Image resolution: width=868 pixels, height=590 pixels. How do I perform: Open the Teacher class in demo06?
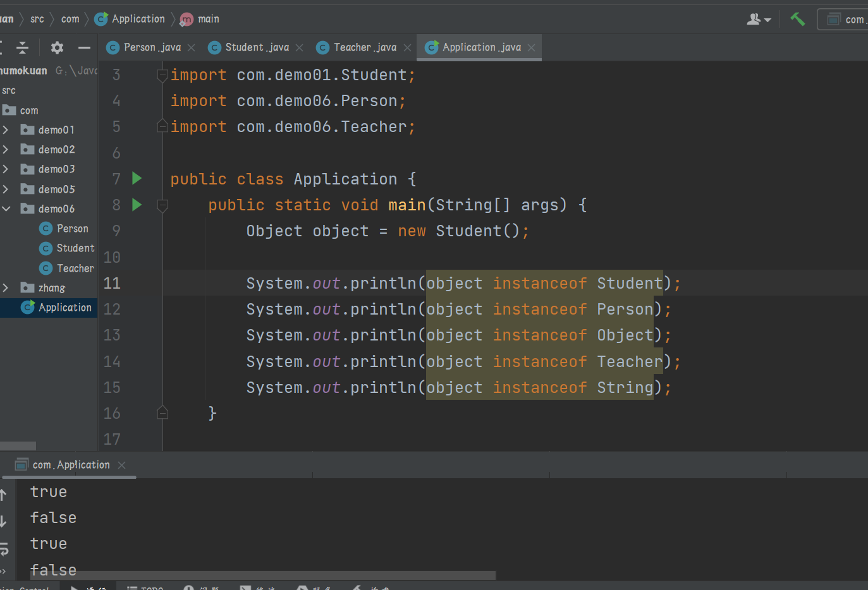coord(67,268)
